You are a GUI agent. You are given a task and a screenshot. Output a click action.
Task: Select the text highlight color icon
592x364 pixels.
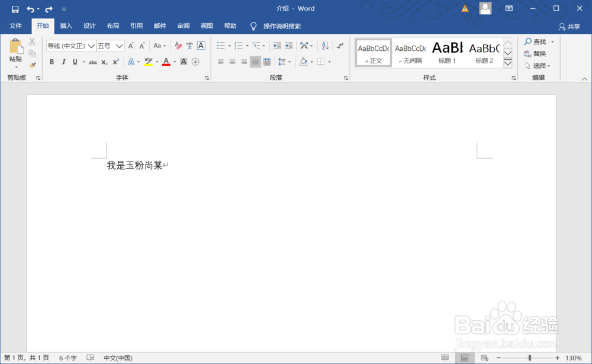147,62
